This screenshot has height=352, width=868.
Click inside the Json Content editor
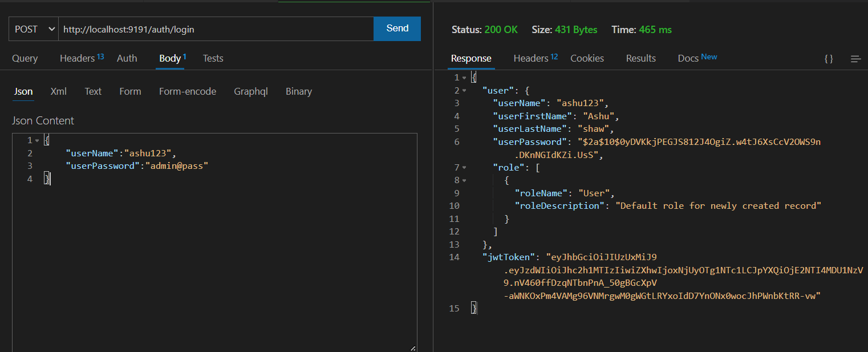point(214,242)
